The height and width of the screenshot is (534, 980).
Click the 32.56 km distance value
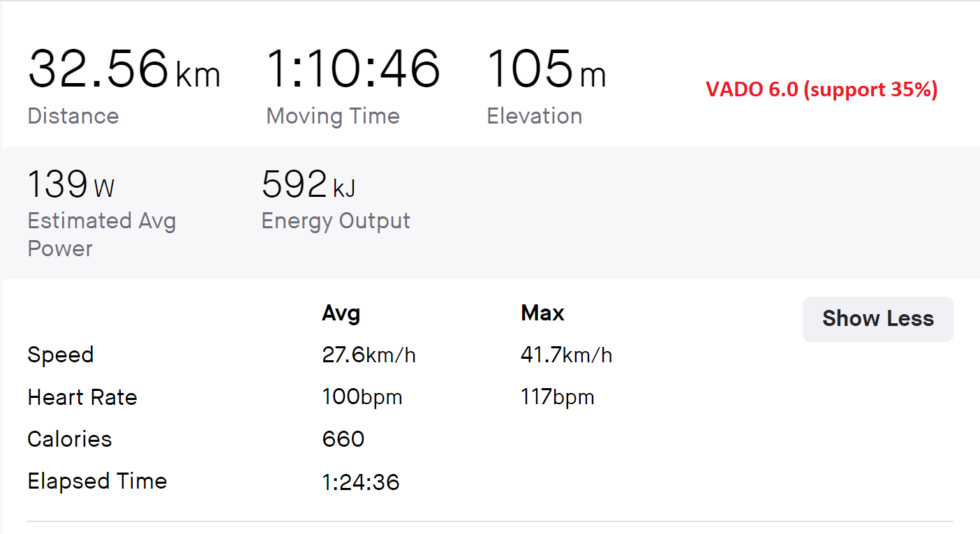pyautogui.click(x=124, y=70)
